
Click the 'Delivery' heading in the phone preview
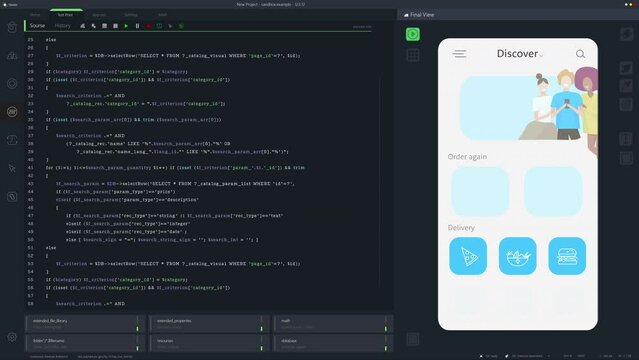pos(461,227)
